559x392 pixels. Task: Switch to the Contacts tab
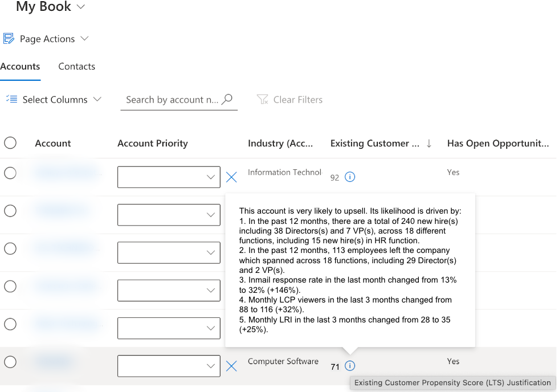[76, 67]
